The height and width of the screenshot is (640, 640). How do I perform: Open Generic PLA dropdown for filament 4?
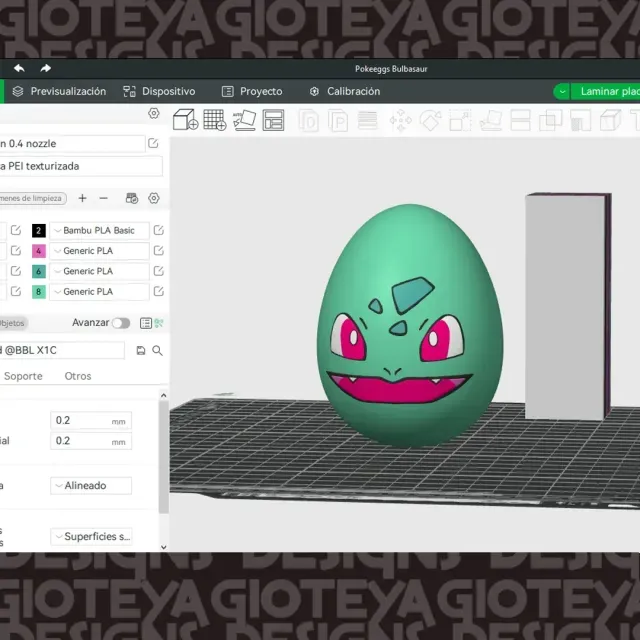tap(99, 251)
